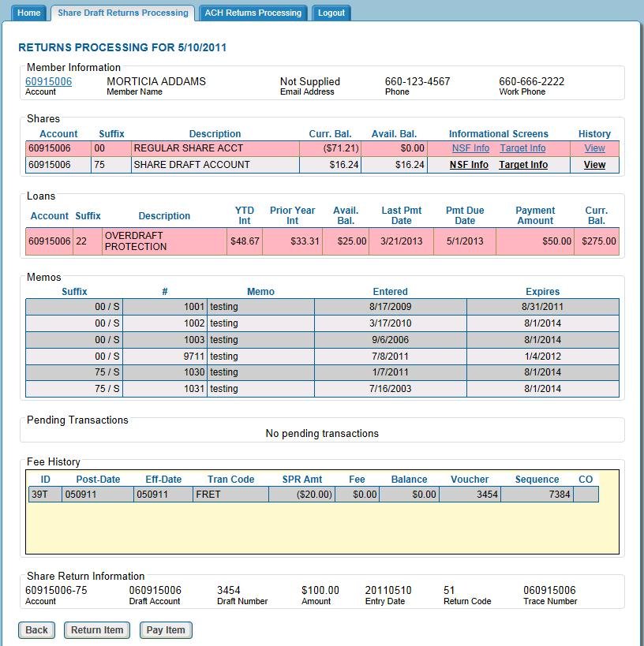Open NSF Info for Share Draft Account
Image resolution: width=644 pixels, height=646 pixels.
point(469,165)
